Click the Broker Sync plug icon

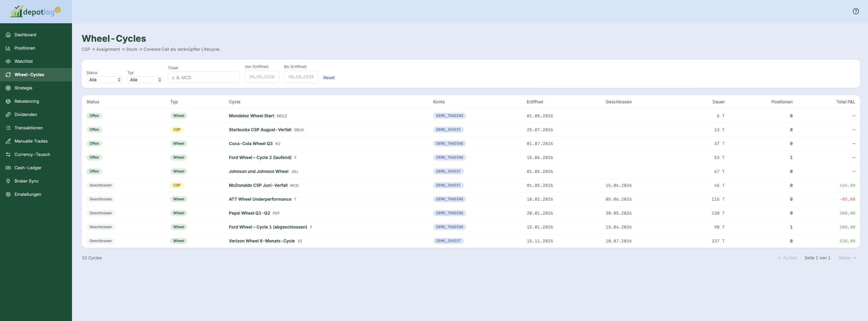[8, 181]
